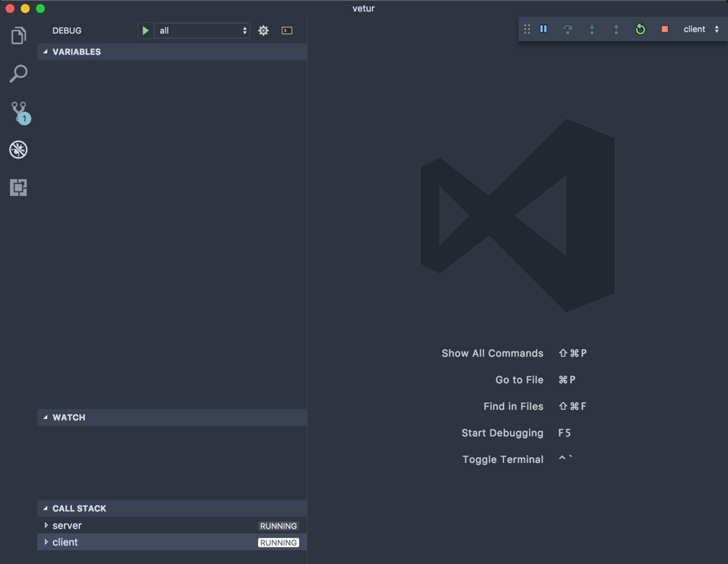
Task: Open launch.json via gear icon
Action: [263, 30]
